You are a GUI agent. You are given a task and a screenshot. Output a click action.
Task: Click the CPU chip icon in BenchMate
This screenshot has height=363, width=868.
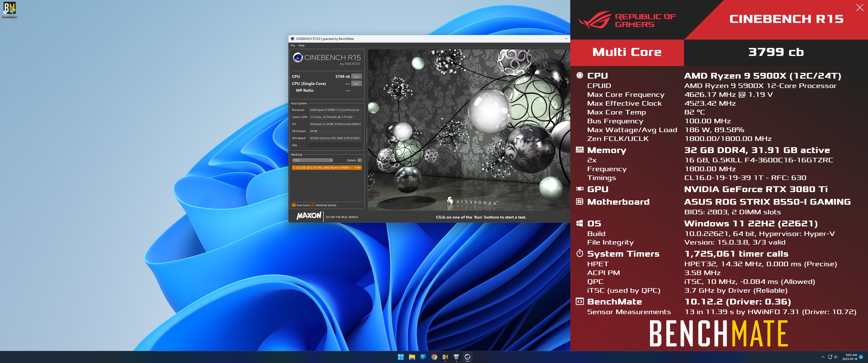(580, 75)
